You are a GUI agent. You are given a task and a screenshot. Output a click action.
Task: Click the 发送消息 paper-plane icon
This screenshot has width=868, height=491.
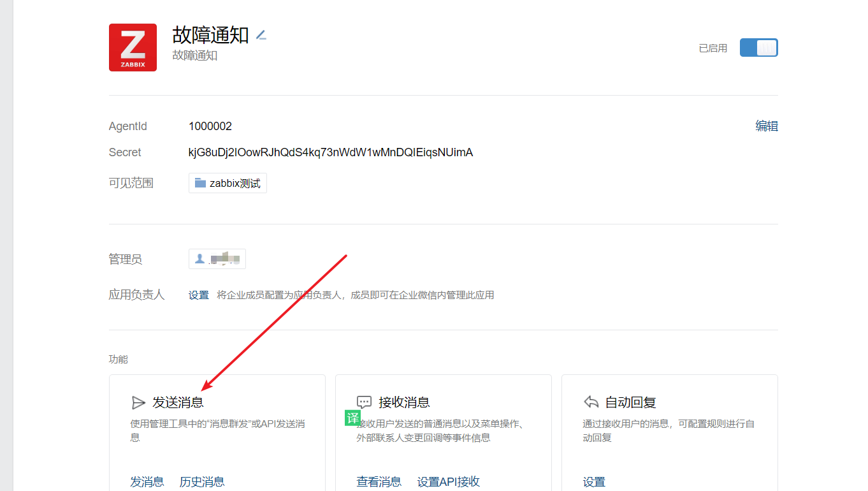pyautogui.click(x=139, y=402)
